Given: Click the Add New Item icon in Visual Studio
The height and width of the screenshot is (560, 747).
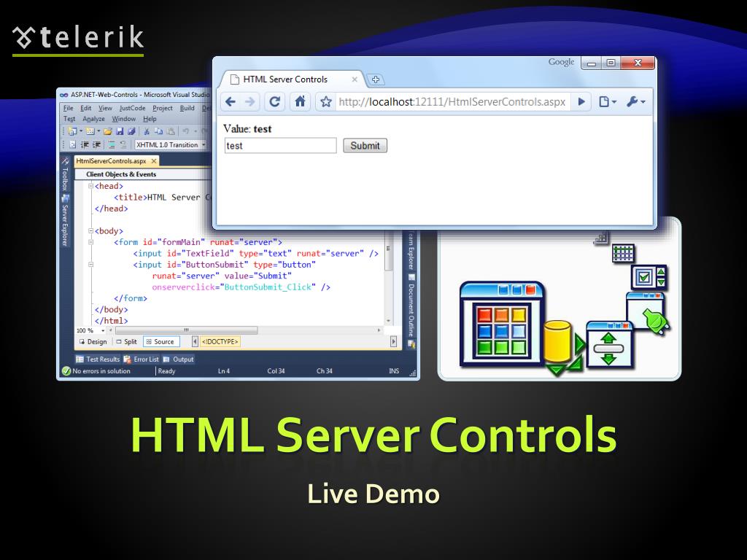Looking at the screenshot, I should point(90,131).
